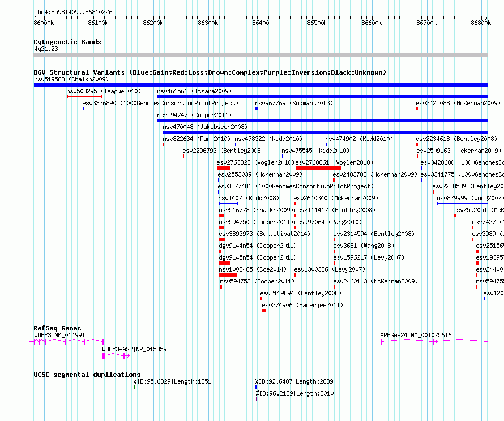Click esv2483783 (McKernan2009) label
504x421 pixels.
[x=375, y=174]
